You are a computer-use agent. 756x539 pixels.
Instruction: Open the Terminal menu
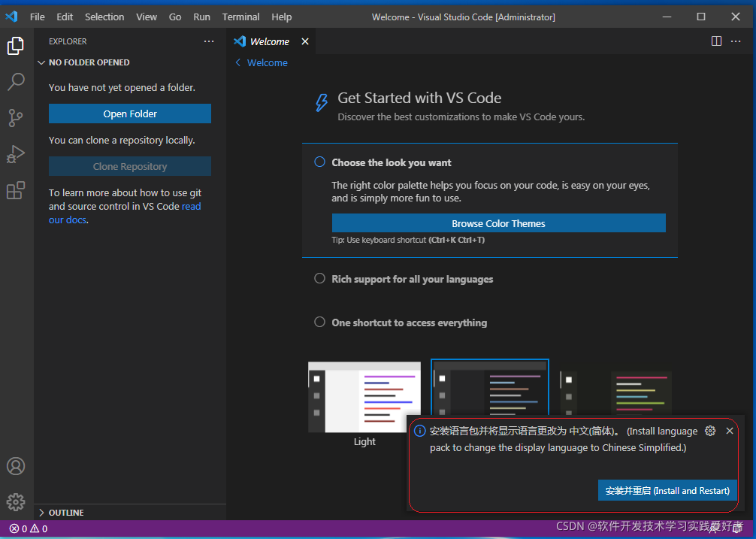coord(240,17)
